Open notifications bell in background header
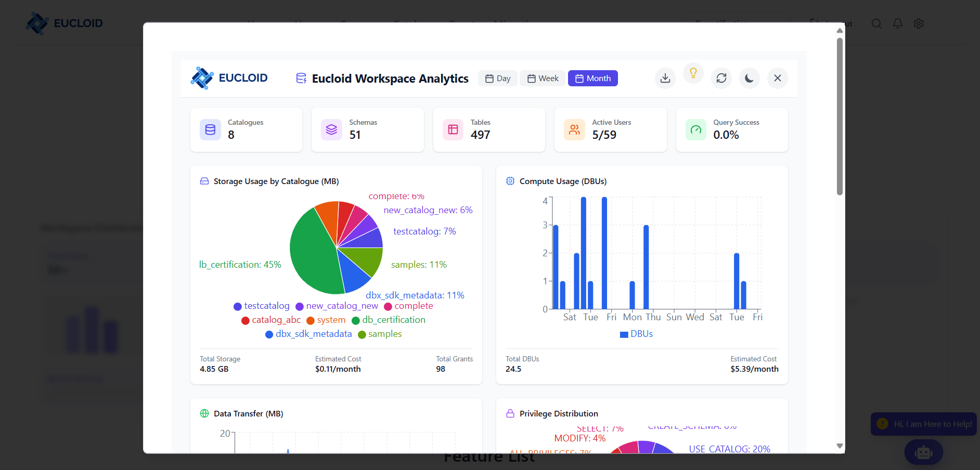The height and width of the screenshot is (470, 980). (x=898, y=23)
